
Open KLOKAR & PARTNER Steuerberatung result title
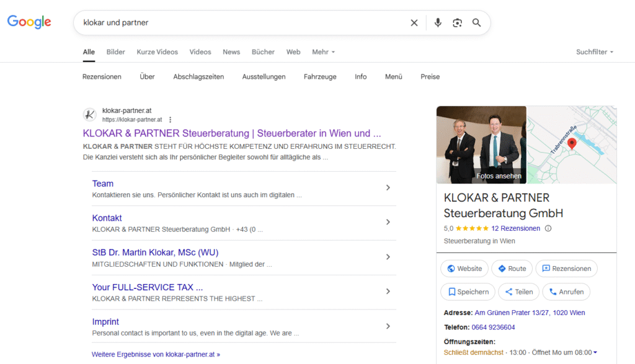pos(232,133)
